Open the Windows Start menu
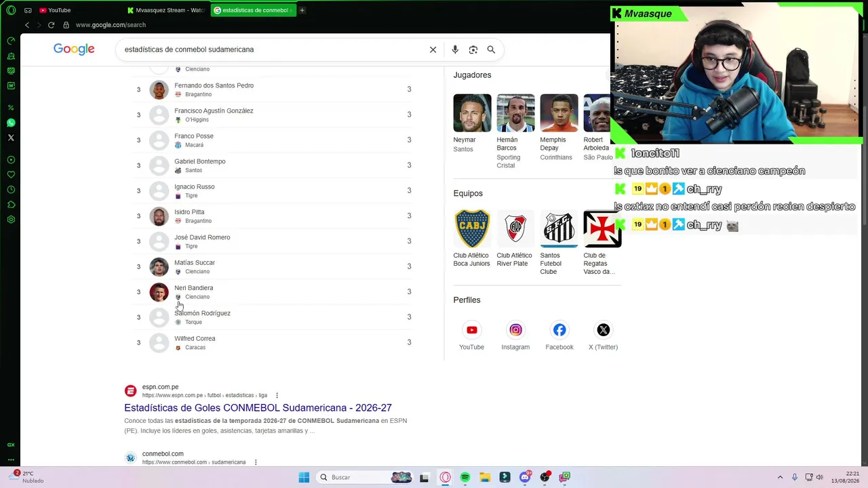 coord(304,477)
